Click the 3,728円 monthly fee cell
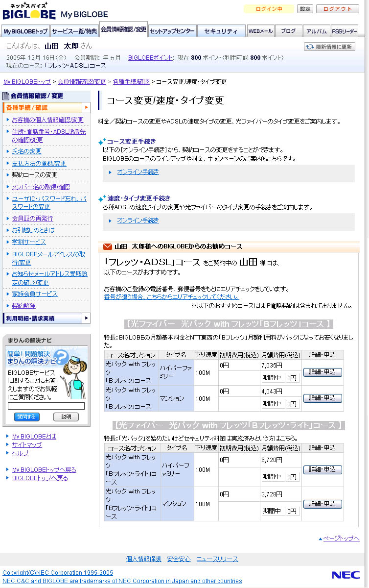Screen dimensions: 369x588 point(281,494)
